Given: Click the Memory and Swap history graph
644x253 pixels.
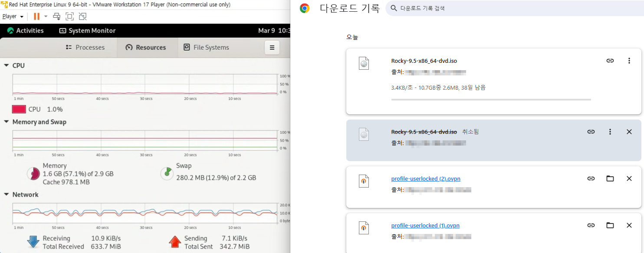Looking at the screenshot, I should pos(145,141).
